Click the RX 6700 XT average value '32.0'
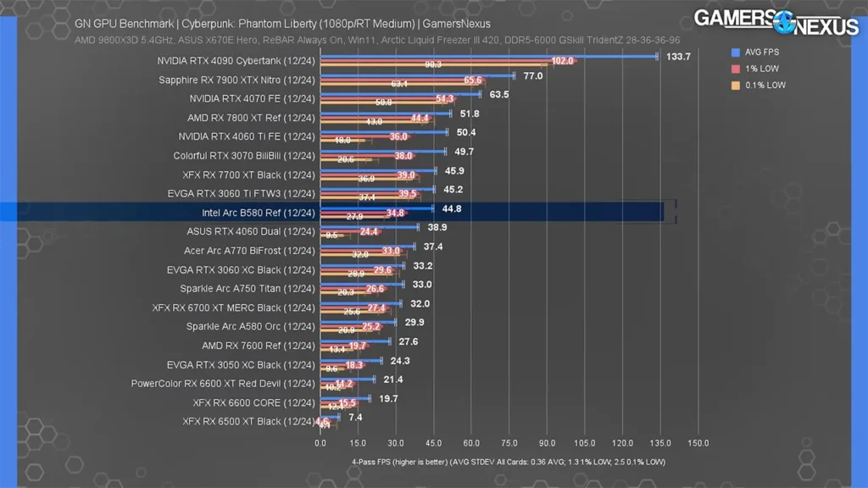This screenshot has width=868, height=488. coord(420,304)
